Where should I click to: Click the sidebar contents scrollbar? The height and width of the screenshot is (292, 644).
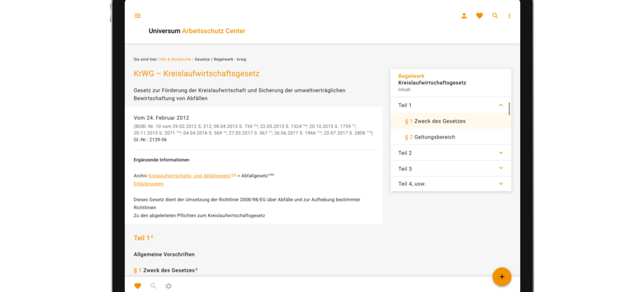pos(509,109)
